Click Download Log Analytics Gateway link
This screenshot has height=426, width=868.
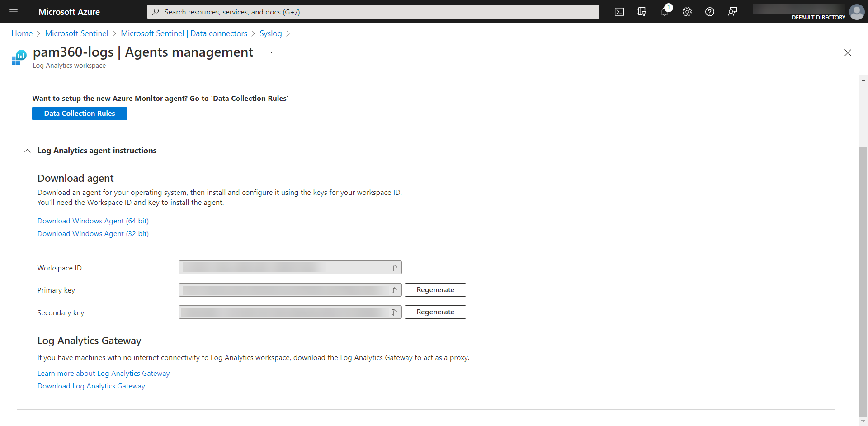(91, 386)
